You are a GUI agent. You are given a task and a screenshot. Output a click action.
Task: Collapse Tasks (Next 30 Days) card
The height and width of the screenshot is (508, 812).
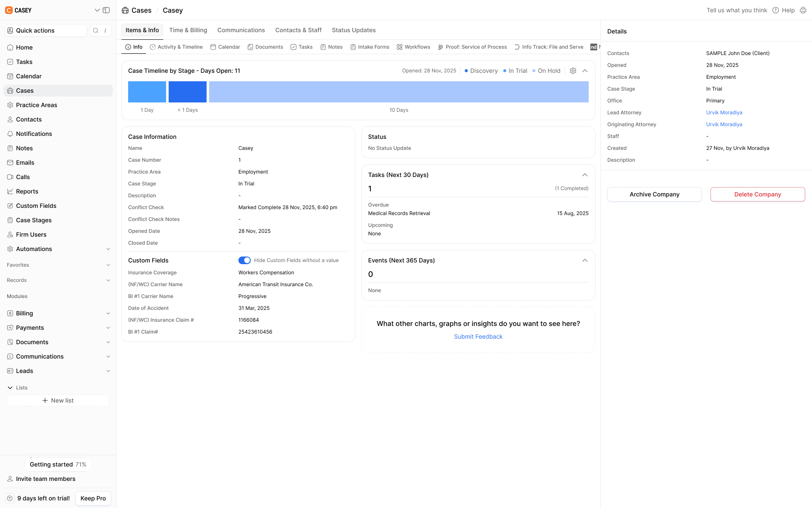585,175
